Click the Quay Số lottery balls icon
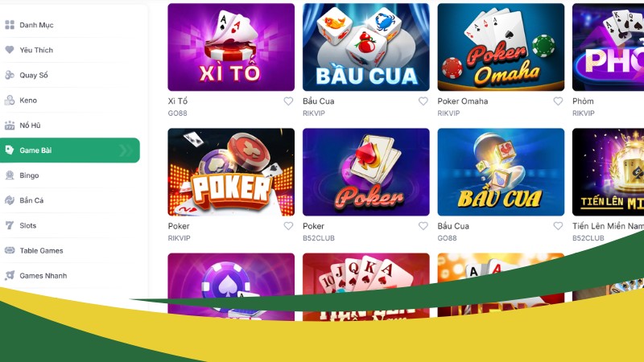Screen dimensions: 644x362 [x=10, y=75]
